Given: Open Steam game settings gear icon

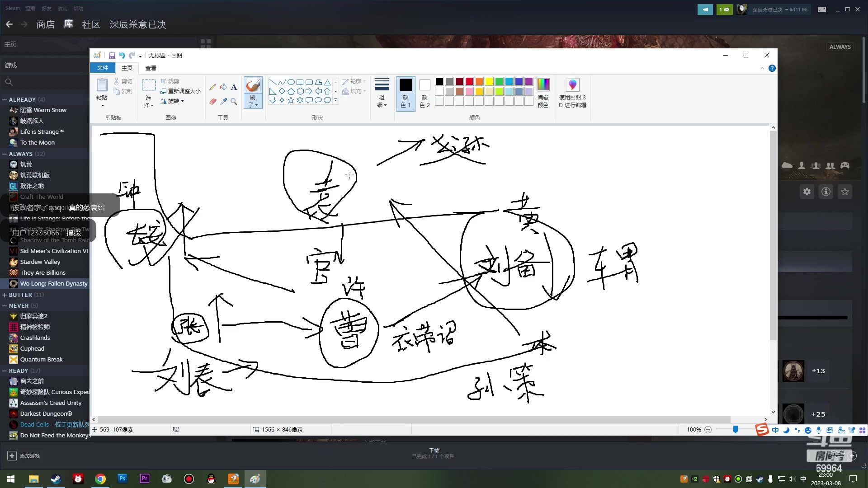Looking at the screenshot, I should coord(807,192).
